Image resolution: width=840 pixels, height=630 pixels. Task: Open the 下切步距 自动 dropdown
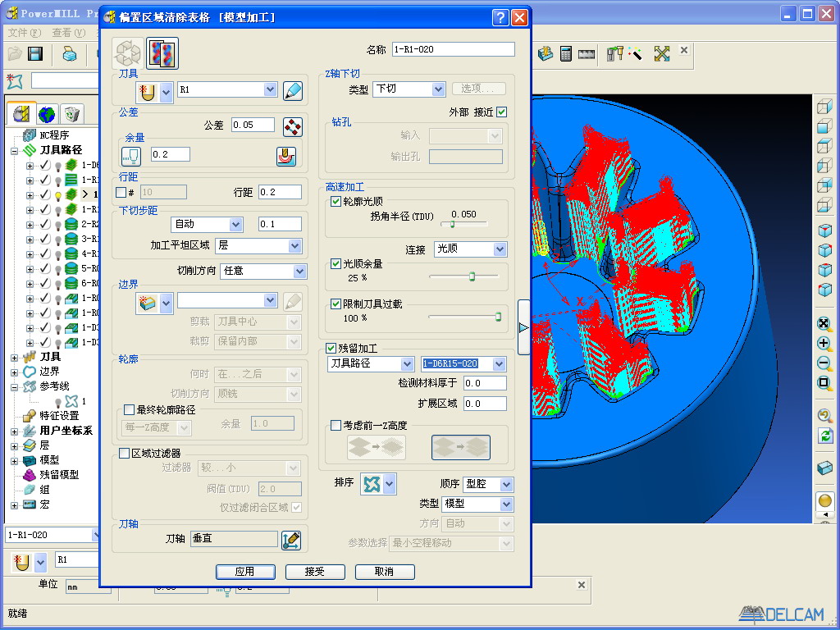point(235,225)
